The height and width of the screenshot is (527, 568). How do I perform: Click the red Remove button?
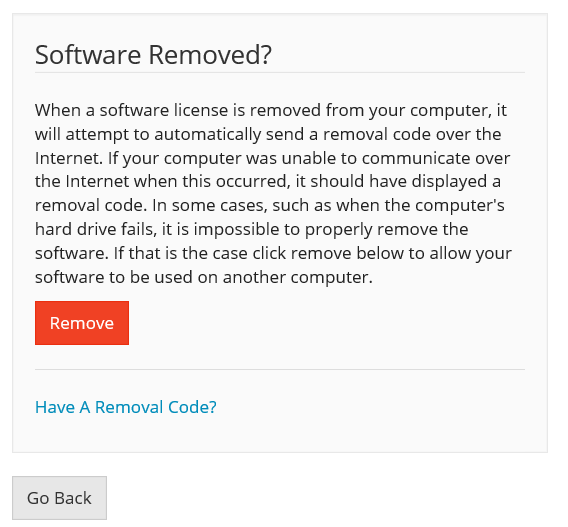pyautogui.click(x=82, y=323)
